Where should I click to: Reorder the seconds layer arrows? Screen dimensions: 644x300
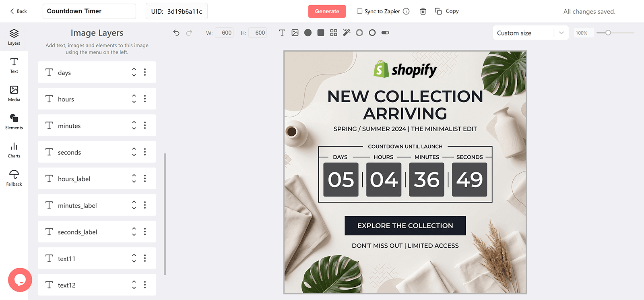click(x=134, y=152)
